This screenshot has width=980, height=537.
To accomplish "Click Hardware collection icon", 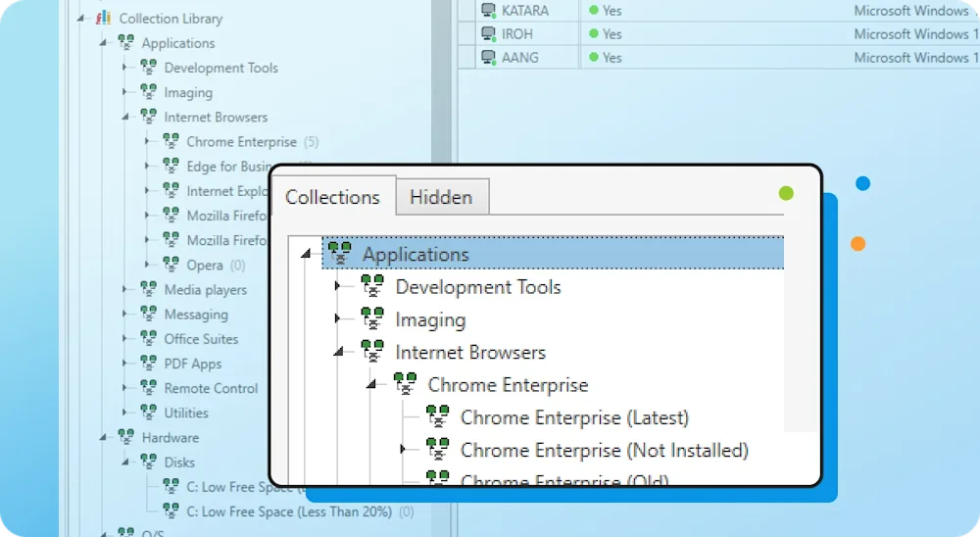I will [126, 437].
